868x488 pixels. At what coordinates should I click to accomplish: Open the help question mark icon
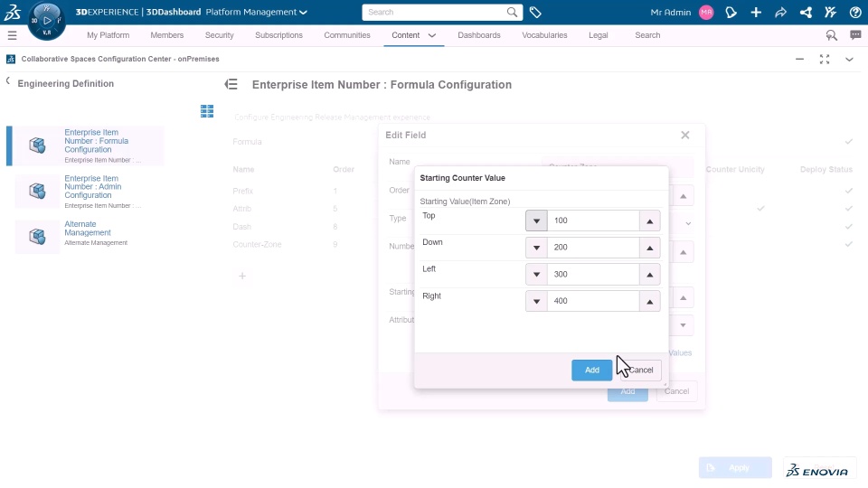[x=855, y=12]
